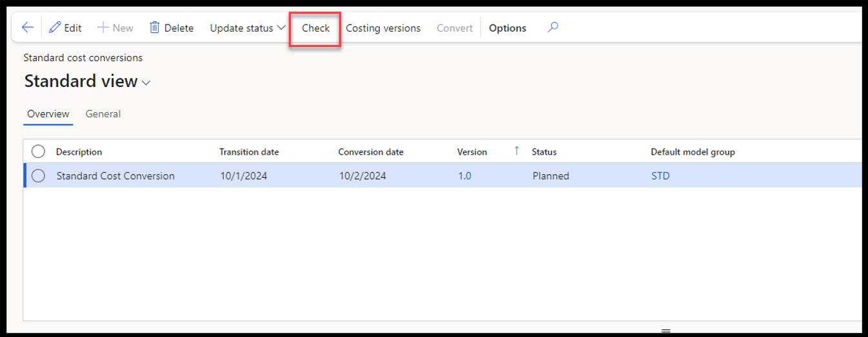868x337 pixels.
Task: Expand the Standard view selector chevron
Action: pyautogui.click(x=146, y=82)
